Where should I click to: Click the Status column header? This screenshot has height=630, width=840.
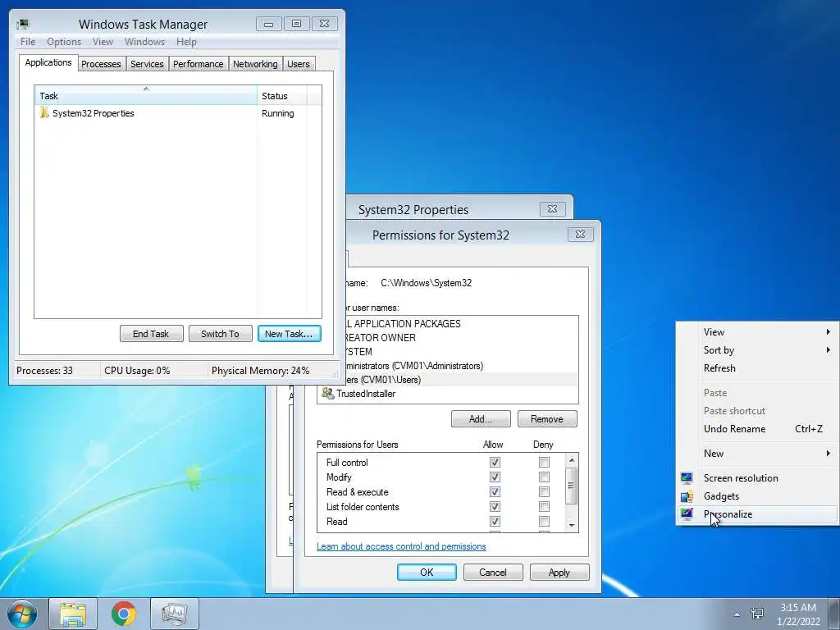click(282, 95)
